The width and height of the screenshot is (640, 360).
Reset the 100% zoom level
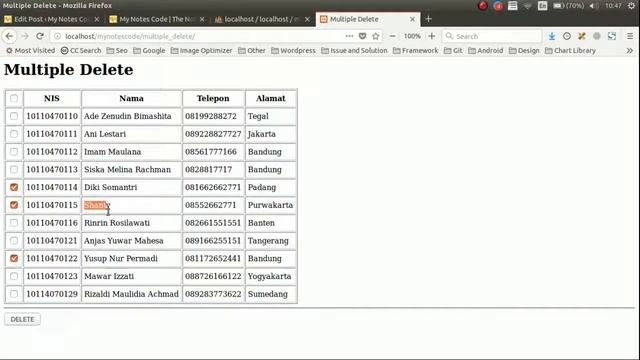pyautogui.click(x=412, y=36)
